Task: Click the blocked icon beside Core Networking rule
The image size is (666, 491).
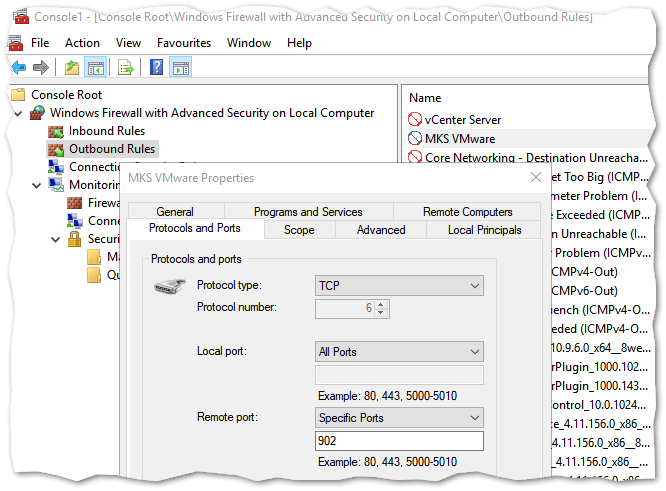Action: [415, 157]
